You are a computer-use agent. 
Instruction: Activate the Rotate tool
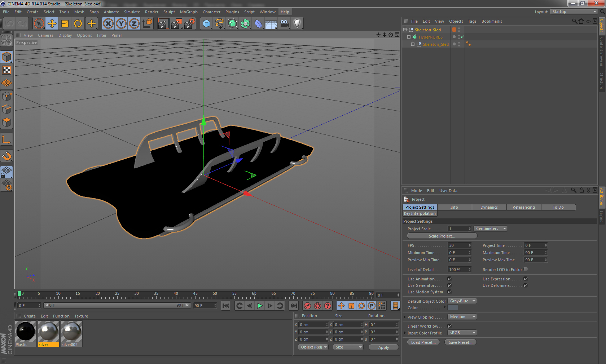click(78, 24)
